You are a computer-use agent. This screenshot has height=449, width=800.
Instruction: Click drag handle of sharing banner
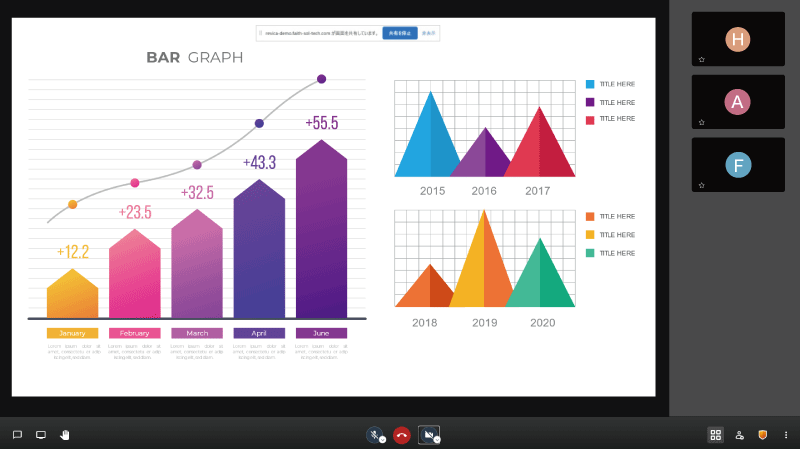point(260,33)
